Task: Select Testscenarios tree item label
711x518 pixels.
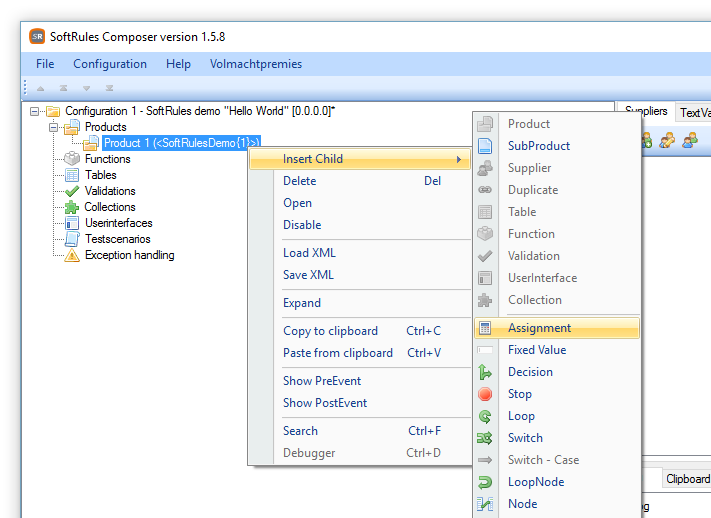Action: click(117, 239)
